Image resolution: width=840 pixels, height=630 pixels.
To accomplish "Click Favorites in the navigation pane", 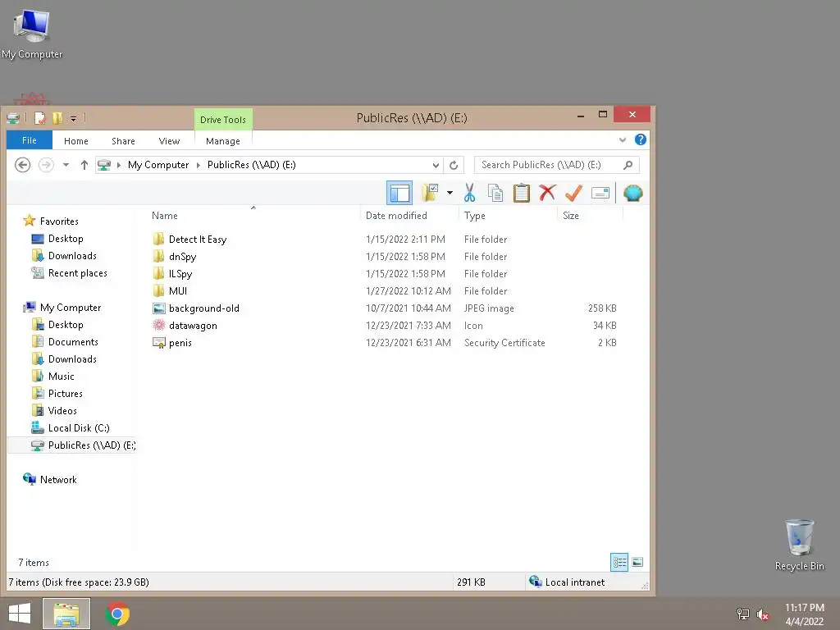I will (59, 221).
